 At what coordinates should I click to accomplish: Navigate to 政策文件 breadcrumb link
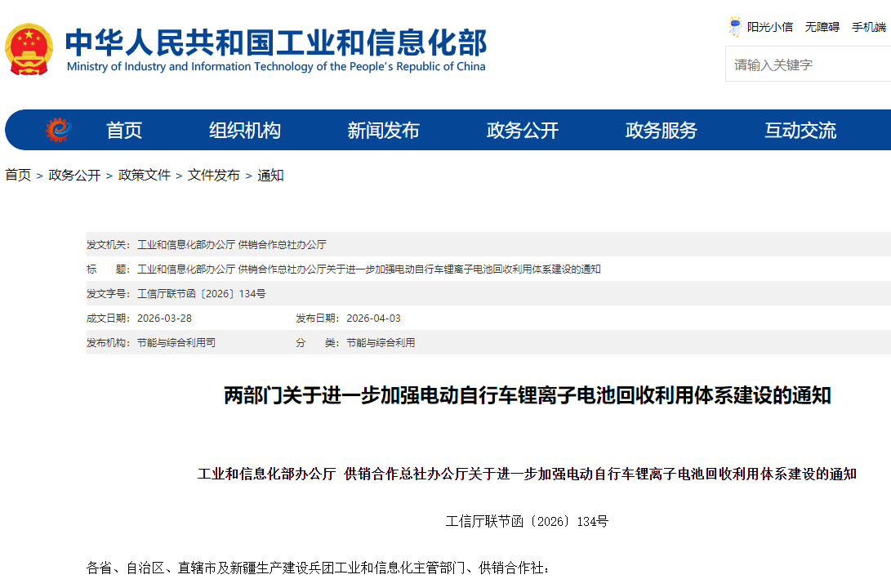click(145, 175)
